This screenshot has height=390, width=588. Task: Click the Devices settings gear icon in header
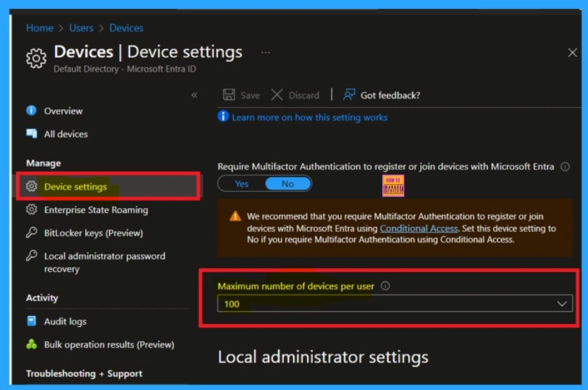pos(36,58)
